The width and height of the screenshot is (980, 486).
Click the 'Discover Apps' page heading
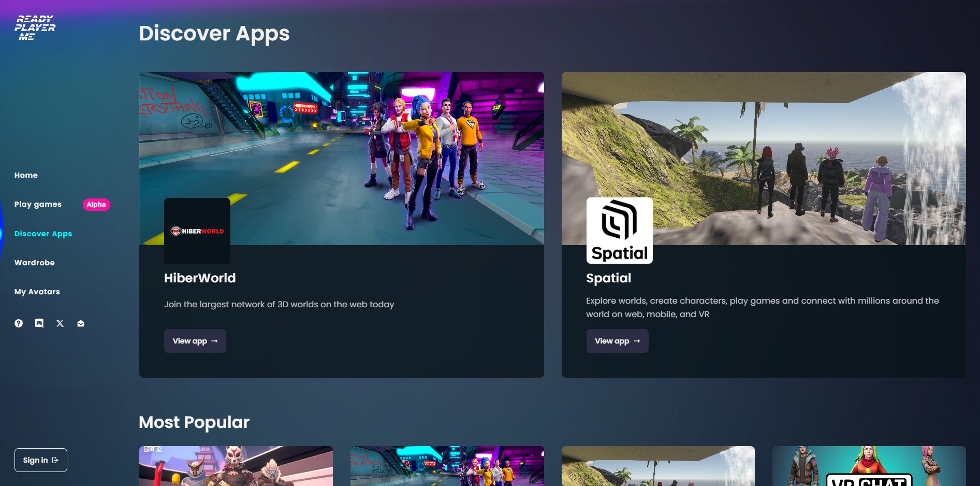point(214,34)
